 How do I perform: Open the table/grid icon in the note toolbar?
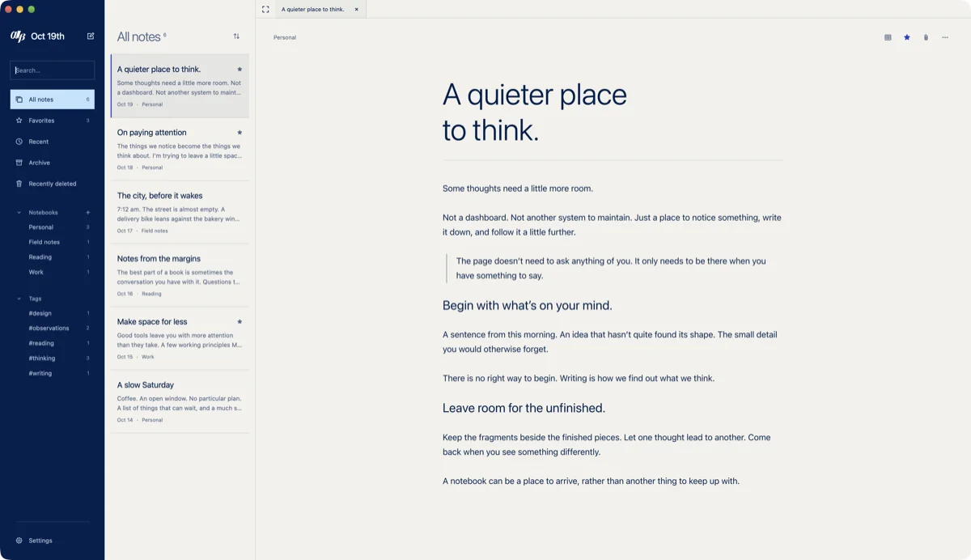pyautogui.click(x=888, y=37)
